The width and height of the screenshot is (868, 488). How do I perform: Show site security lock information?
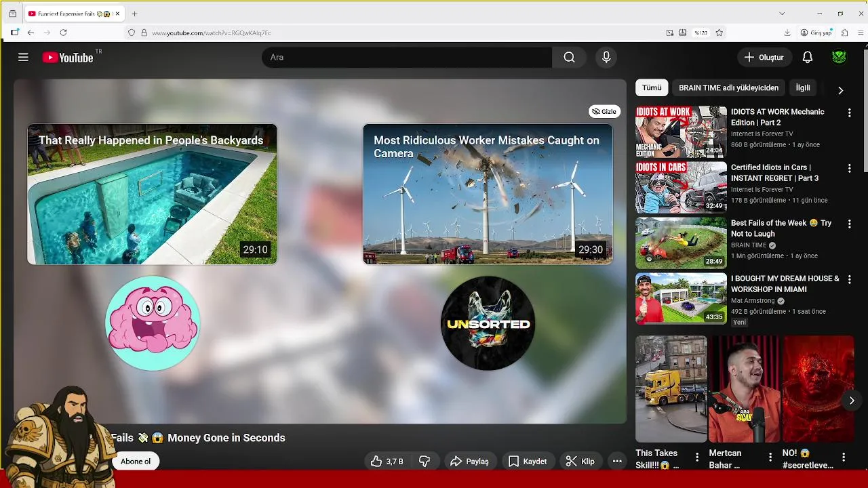144,33
